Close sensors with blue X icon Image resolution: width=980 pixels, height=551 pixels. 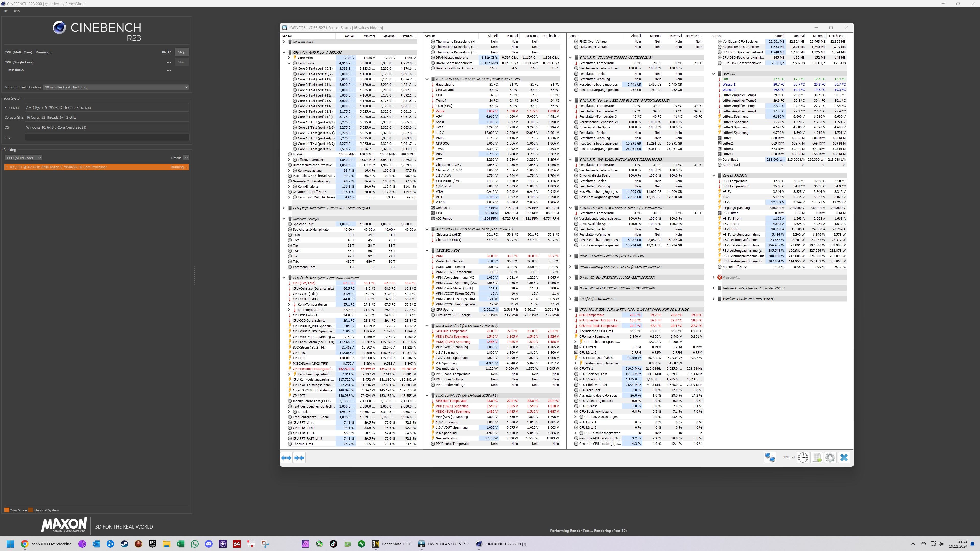coord(844,458)
